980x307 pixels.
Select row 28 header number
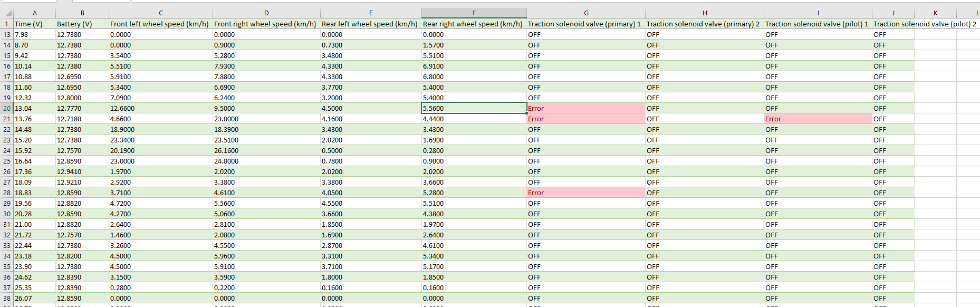(x=7, y=193)
